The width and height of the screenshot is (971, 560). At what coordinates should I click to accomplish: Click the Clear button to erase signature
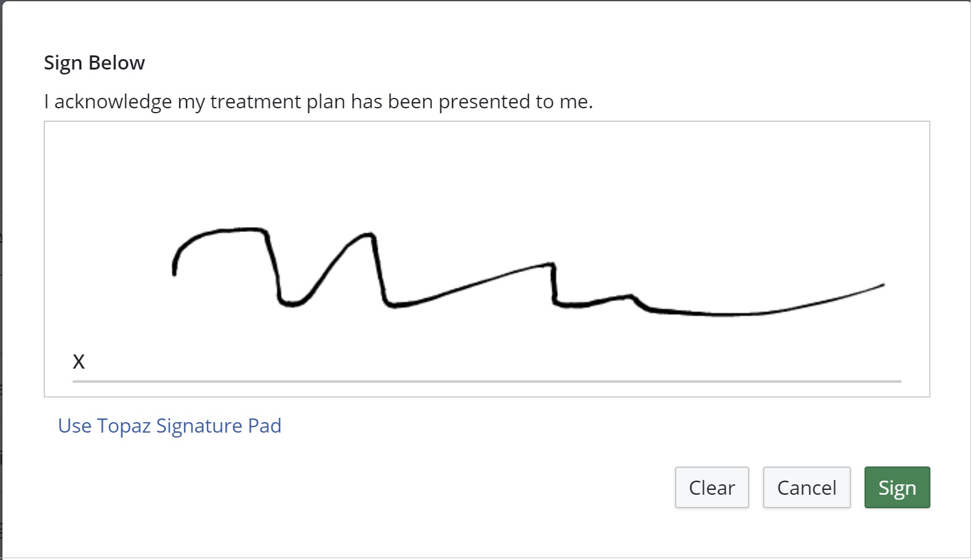pyautogui.click(x=711, y=487)
